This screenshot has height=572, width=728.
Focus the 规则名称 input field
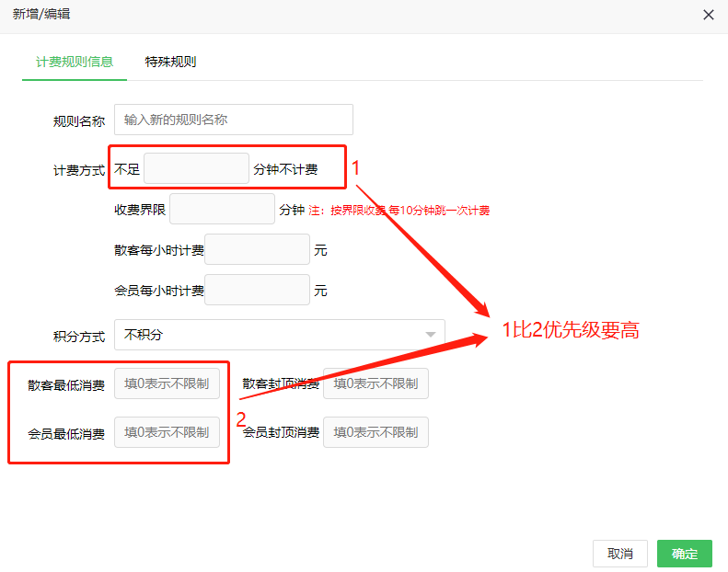pos(233,120)
